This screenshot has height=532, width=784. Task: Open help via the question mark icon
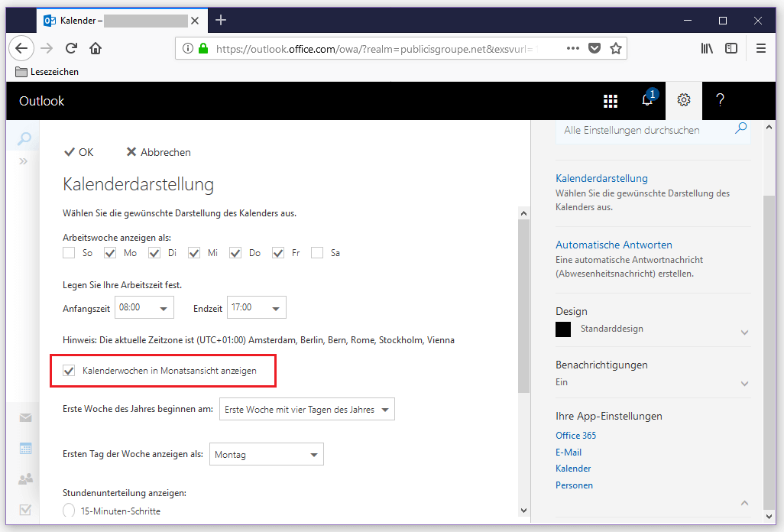(x=719, y=101)
